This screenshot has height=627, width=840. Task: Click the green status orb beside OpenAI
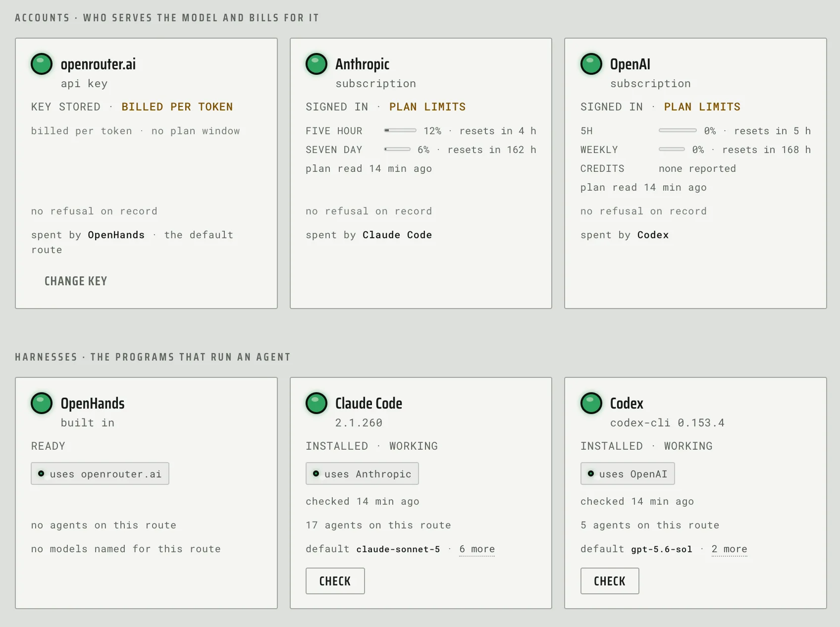(591, 64)
